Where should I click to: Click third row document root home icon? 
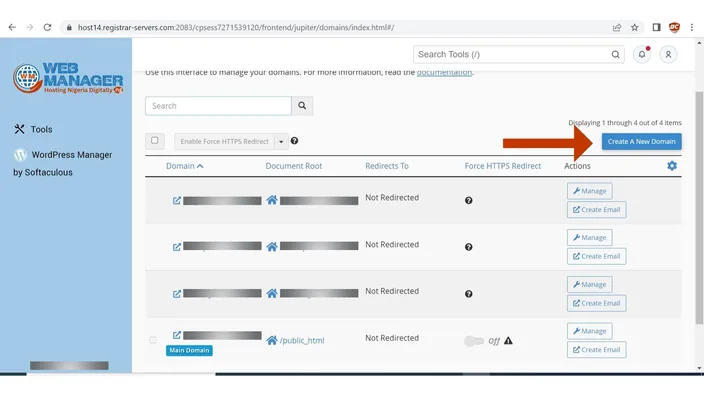[272, 294]
